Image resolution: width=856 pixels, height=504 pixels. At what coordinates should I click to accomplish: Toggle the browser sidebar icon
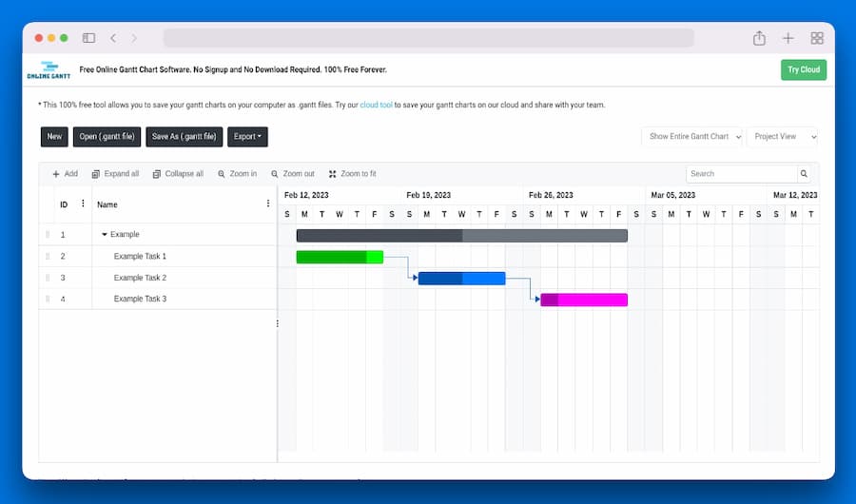pyautogui.click(x=88, y=38)
